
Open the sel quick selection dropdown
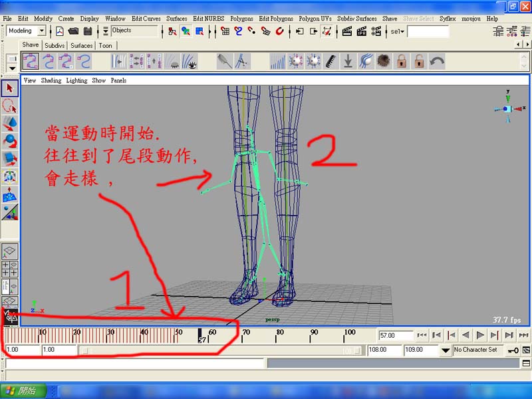(x=397, y=31)
